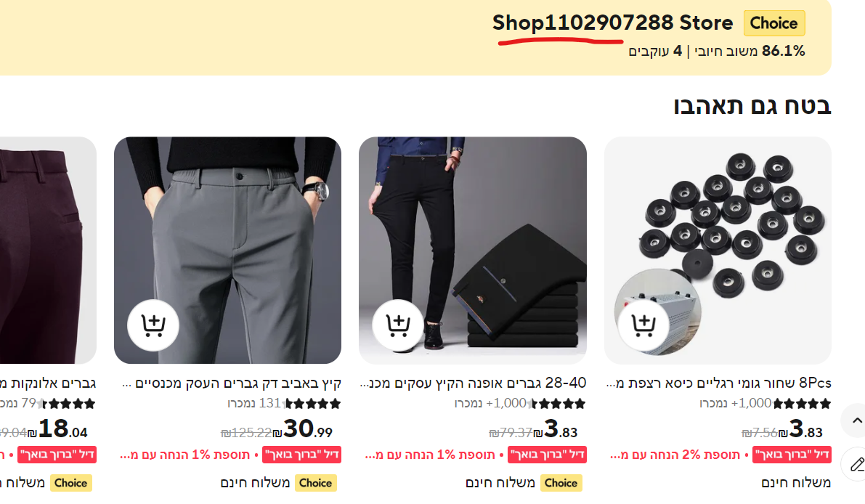Click star rating of black pants
The image size is (865, 504).
click(559, 404)
